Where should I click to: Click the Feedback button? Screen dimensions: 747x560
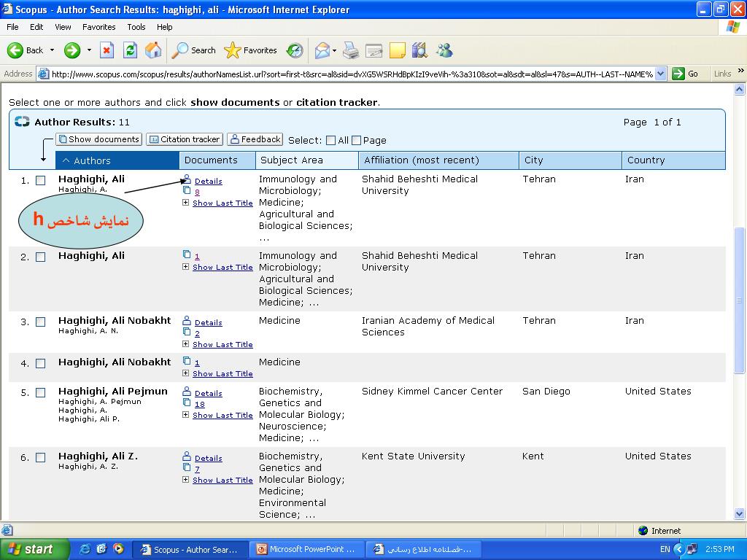point(255,139)
